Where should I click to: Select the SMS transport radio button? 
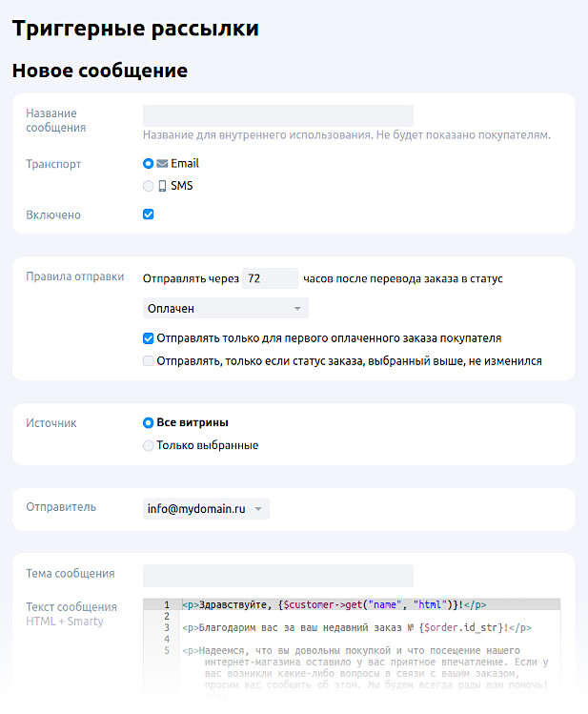pyautogui.click(x=148, y=186)
